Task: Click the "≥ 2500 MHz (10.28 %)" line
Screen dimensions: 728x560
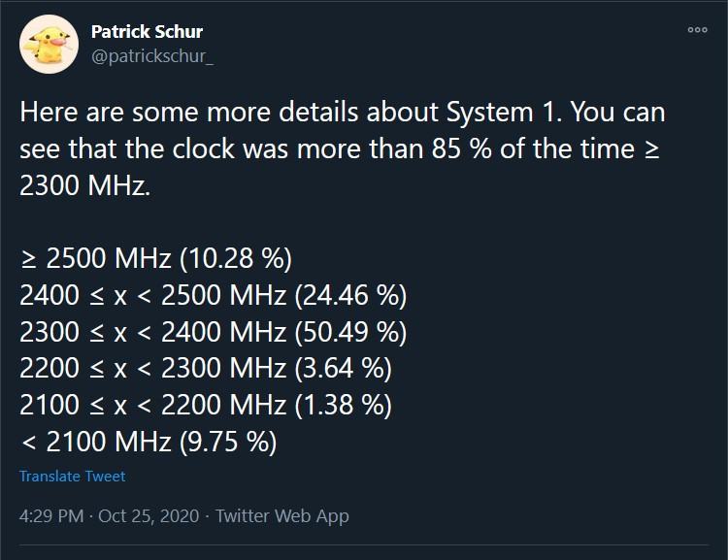Action: (155, 258)
